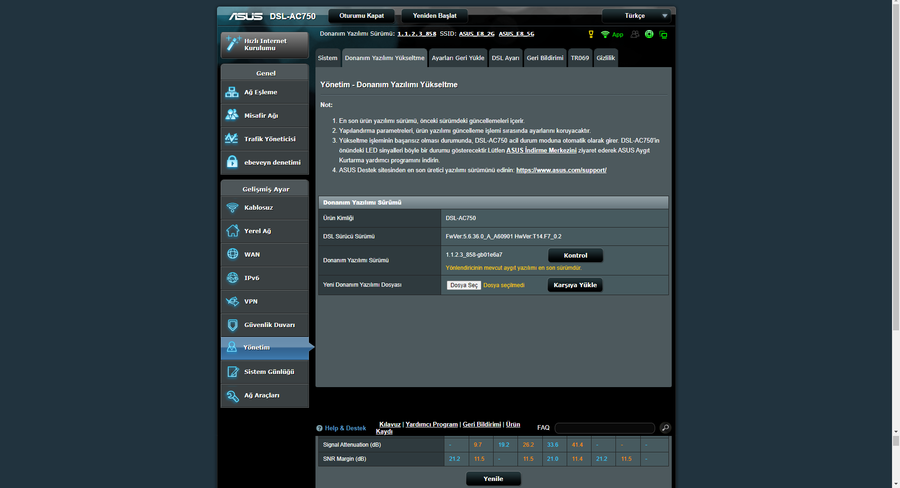
Task: Open Misafir Ağı guest network icon
Action: [232, 115]
